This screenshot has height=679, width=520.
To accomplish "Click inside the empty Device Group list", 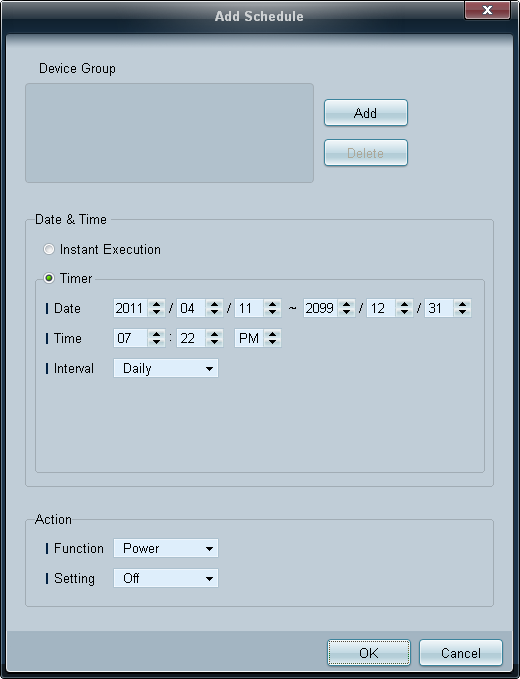I will point(169,133).
